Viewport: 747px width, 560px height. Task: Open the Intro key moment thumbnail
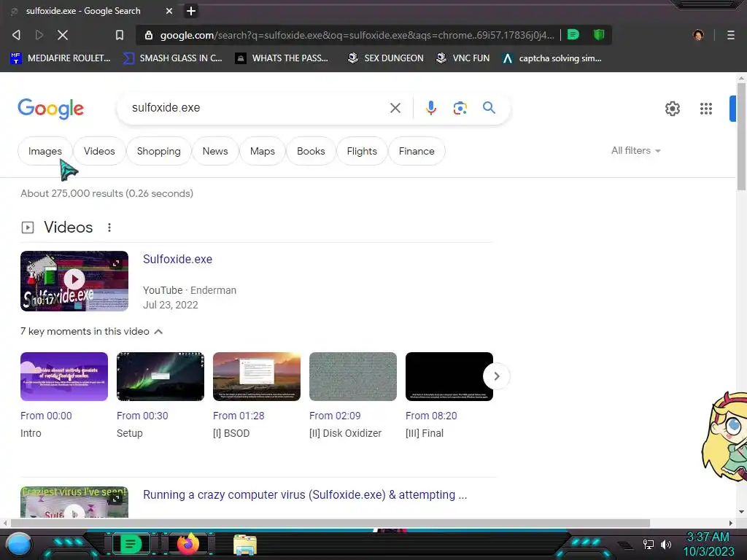click(x=64, y=377)
